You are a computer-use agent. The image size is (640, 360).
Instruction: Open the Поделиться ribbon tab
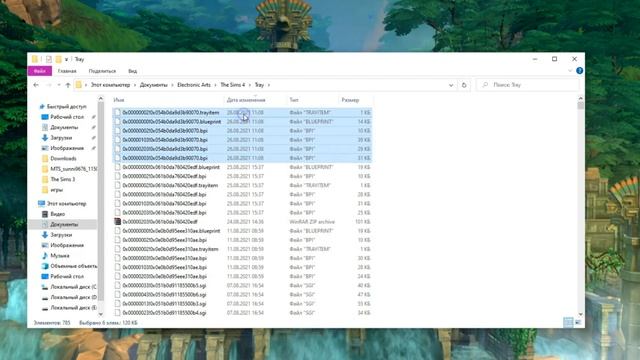102,71
